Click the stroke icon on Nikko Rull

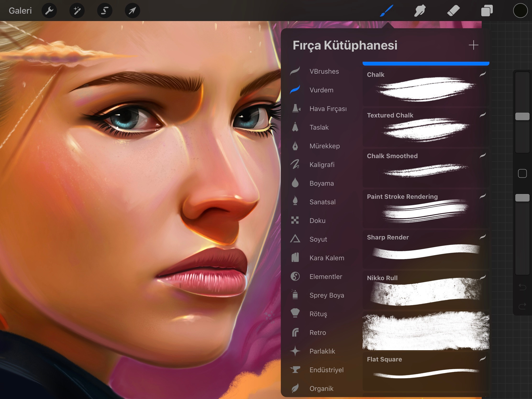coord(482,277)
